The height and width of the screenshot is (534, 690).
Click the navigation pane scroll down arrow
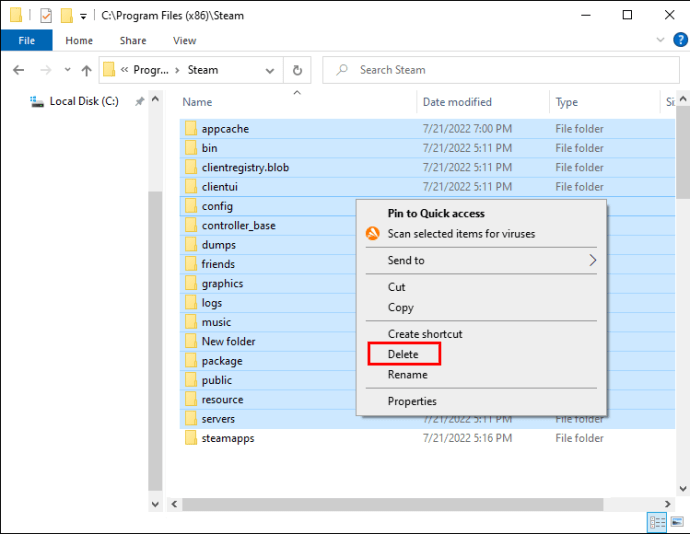155,504
